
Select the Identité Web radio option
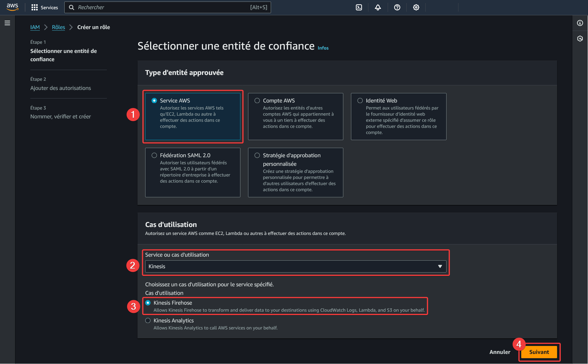click(x=360, y=101)
